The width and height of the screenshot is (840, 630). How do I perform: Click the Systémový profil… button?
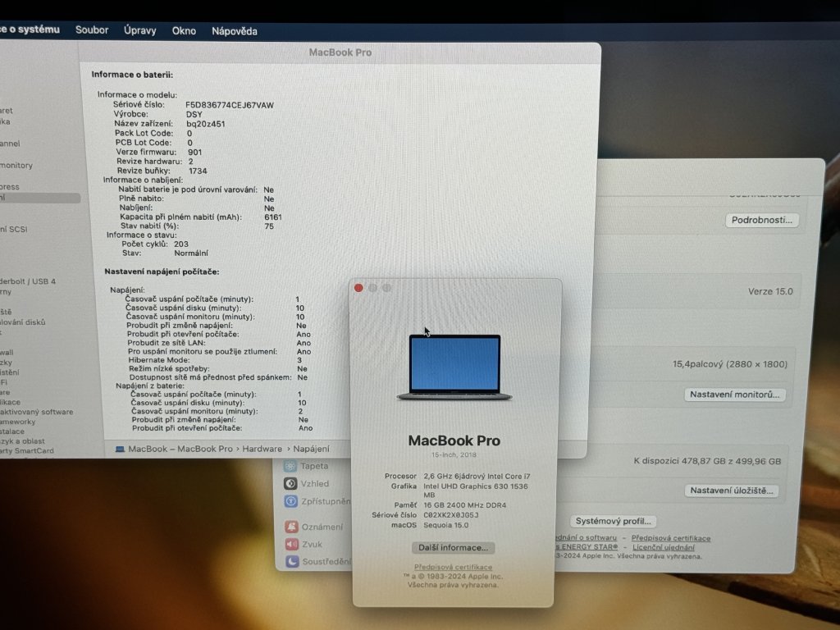(613, 521)
